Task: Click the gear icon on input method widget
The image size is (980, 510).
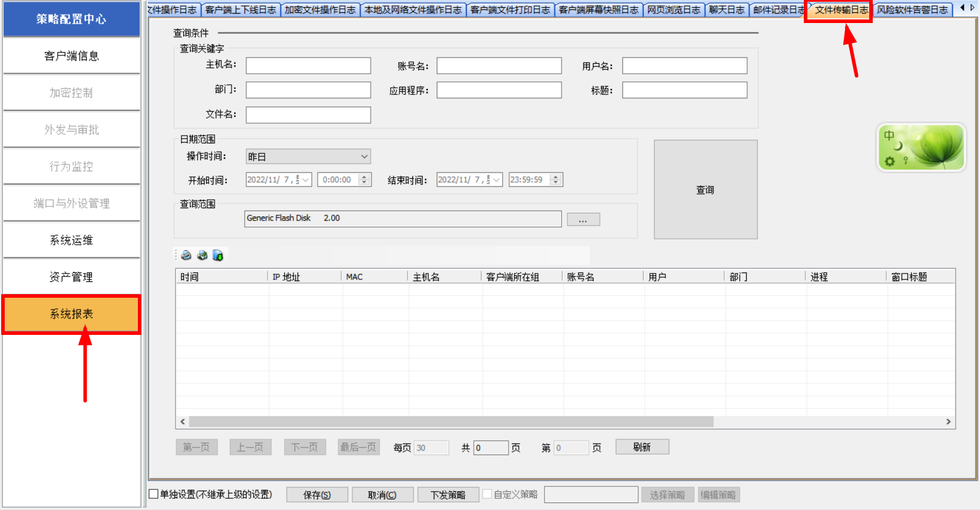Action: (889, 161)
